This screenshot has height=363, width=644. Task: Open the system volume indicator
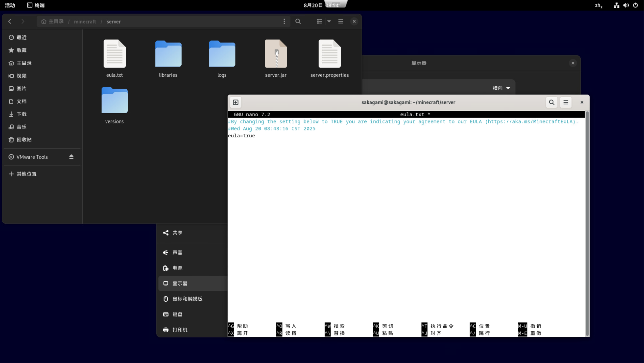pos(626,5)
